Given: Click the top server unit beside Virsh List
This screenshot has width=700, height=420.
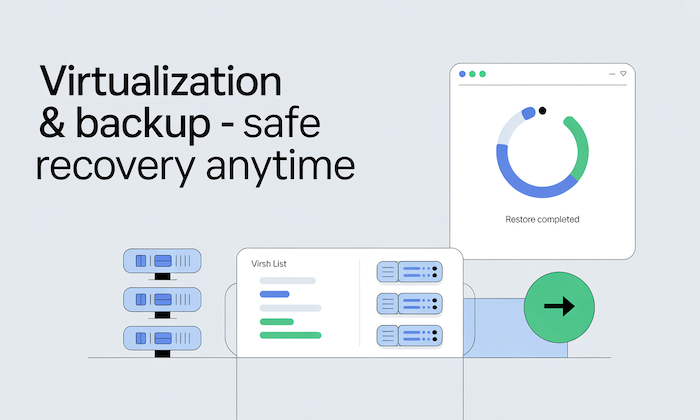Looking at the screenshot, I should 409,271.
